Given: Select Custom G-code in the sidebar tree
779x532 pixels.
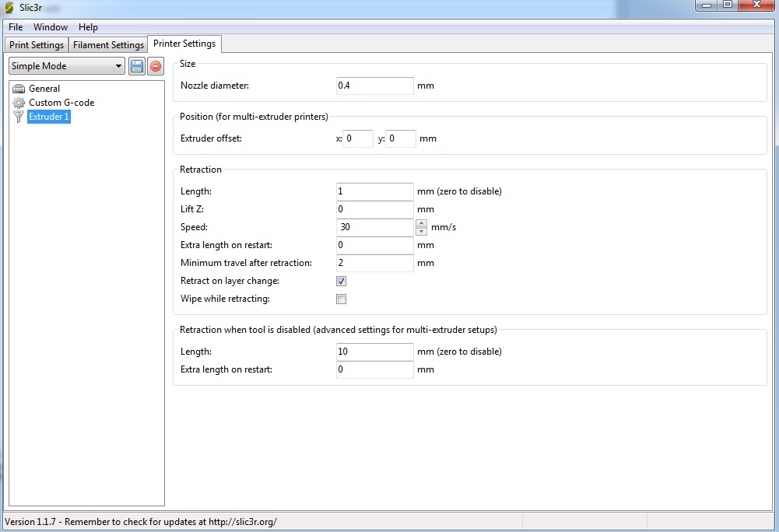Looking at the screenshot, I should pyautogui.click(x=61, y=103).
